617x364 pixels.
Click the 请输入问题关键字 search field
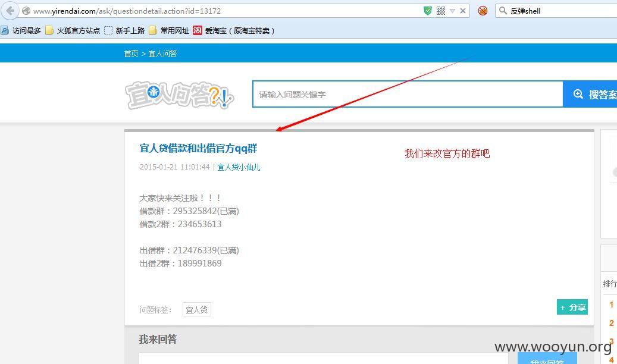coord(408,94)
